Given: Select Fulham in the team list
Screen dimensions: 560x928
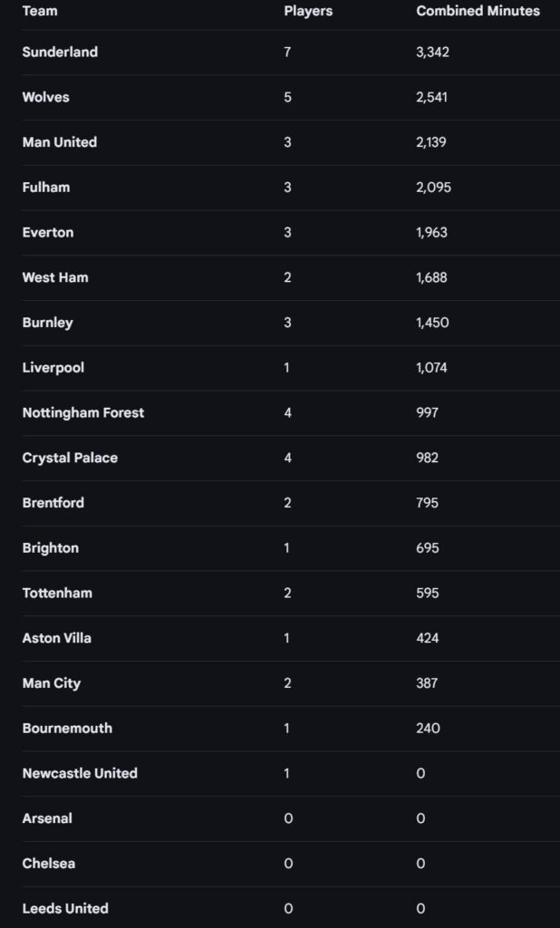Looking at the screenshot, I should tap(46, 188).
